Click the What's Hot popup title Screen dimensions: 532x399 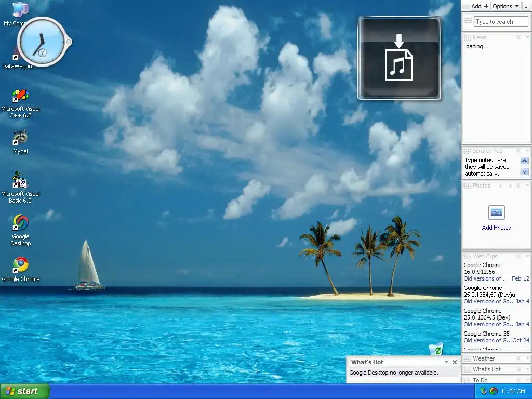367,362
